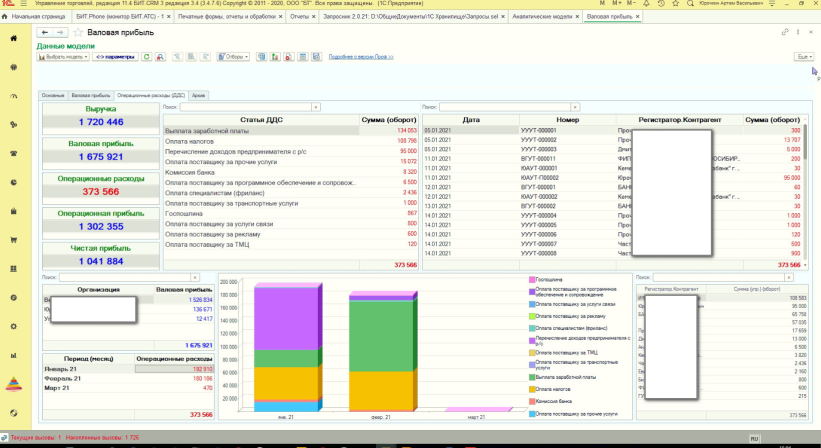
Task: Select the 'Февраль 21' period row
Action: tap(65, 378)
